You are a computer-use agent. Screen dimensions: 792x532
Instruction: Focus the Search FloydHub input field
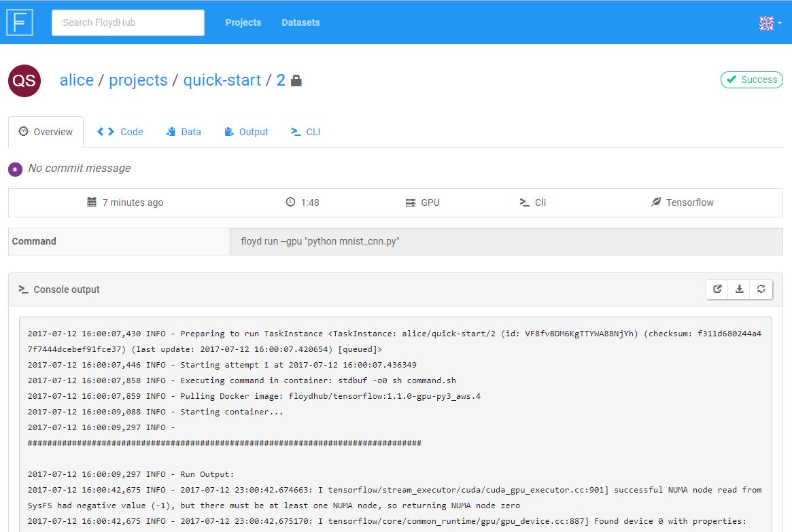[x=128, y=22]
